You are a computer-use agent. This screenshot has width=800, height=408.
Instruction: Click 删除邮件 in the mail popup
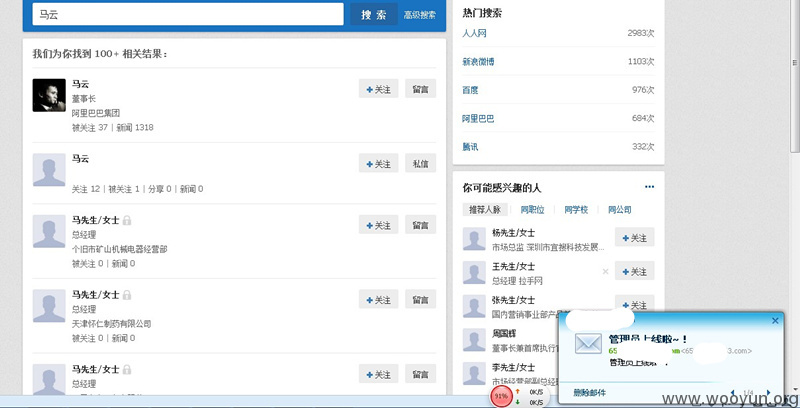coord(589,393)
